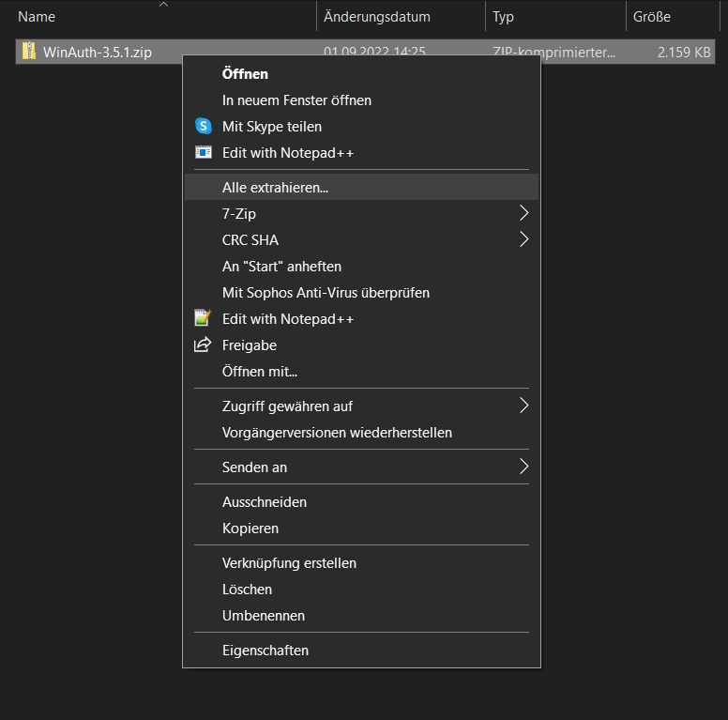
Task: Open the Zugriff gewähren auf submenu arrow
Action: click(x=523, y=406)
